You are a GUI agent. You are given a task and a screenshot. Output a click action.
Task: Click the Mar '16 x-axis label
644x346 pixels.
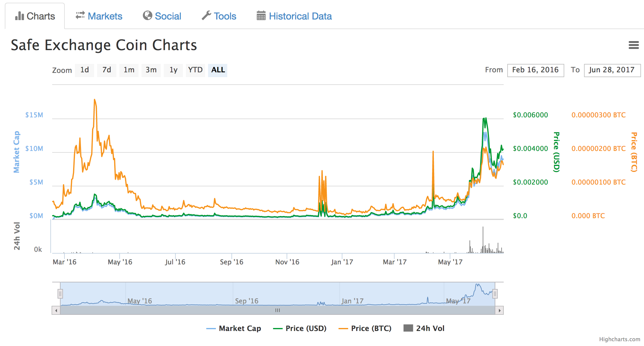64,262
